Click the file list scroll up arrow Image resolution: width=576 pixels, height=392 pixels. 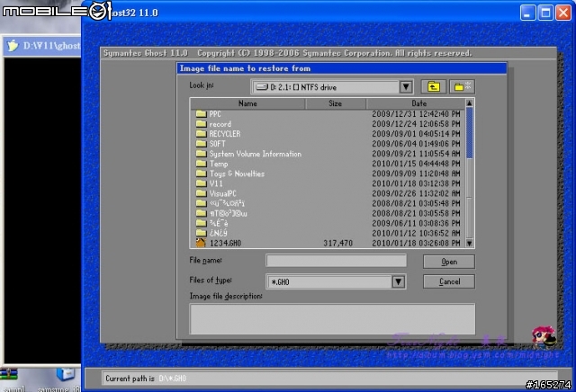pos(469,103)
